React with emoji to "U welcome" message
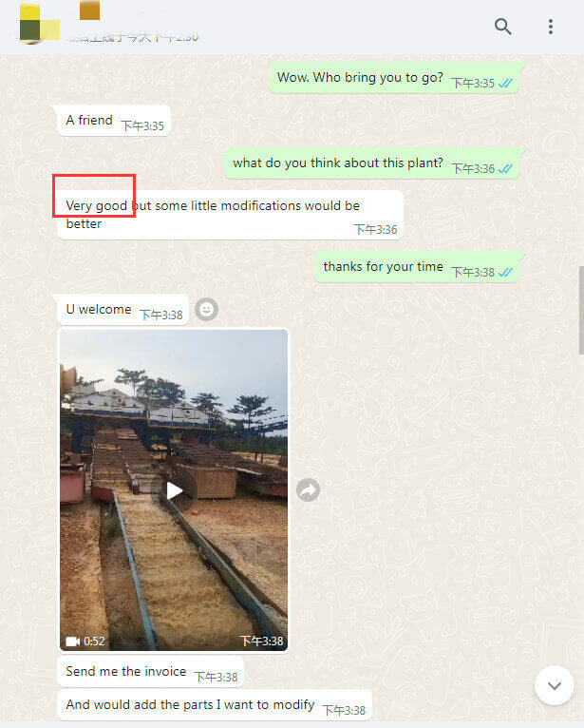 coord(206,309)
